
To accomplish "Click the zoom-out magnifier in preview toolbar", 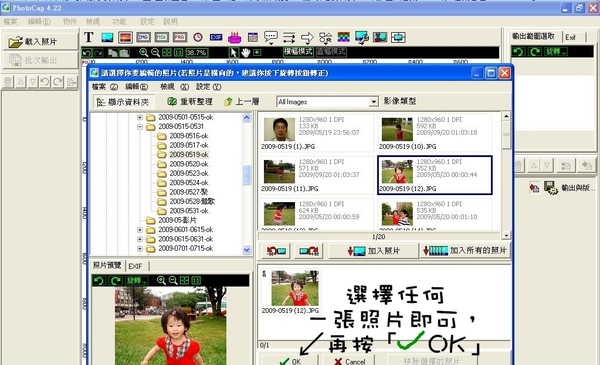I will [173, 281].
